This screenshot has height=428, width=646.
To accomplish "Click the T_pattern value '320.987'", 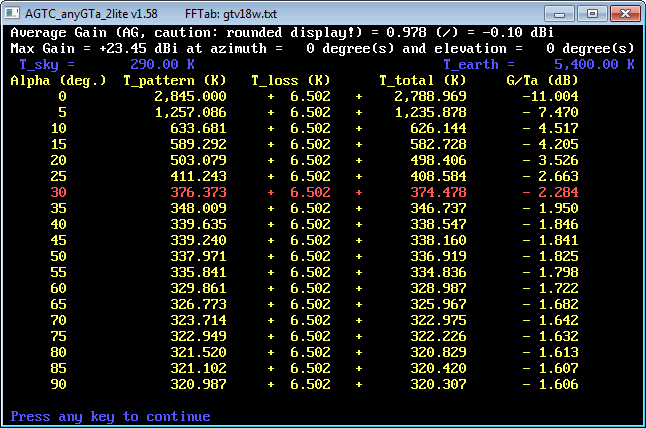I will coord(198,385).
